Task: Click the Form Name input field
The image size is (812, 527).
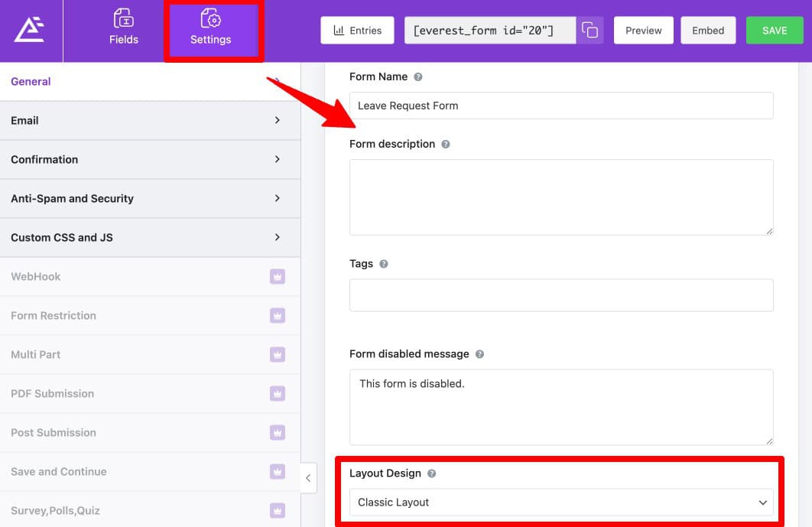Action: click(x=561, y=106)
